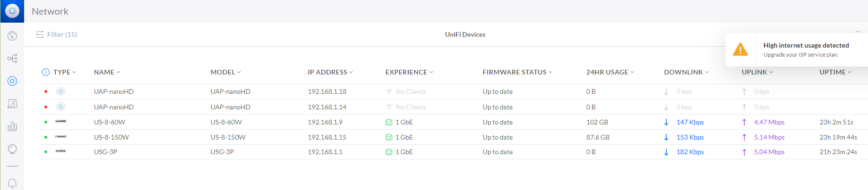Click the 182 Kbps downlink value
Screen dimensions: 868x190
(690, 152)
